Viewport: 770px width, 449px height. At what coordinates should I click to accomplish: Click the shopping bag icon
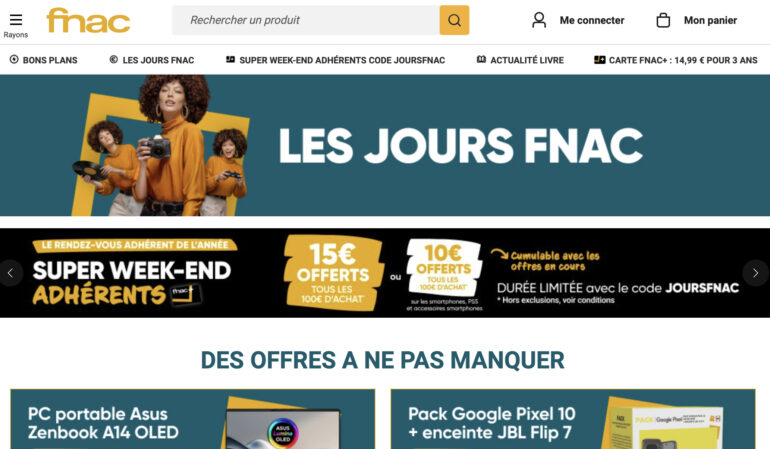click(x=663, y=20)
